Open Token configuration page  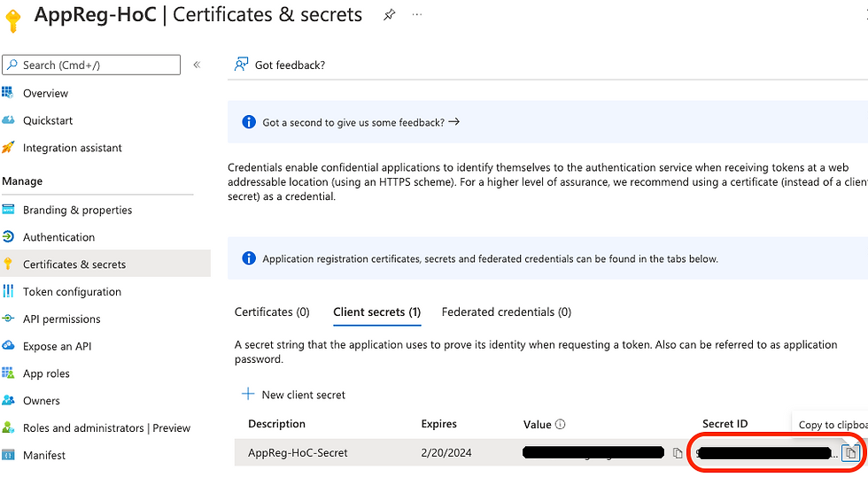click(x=72, y=292)
